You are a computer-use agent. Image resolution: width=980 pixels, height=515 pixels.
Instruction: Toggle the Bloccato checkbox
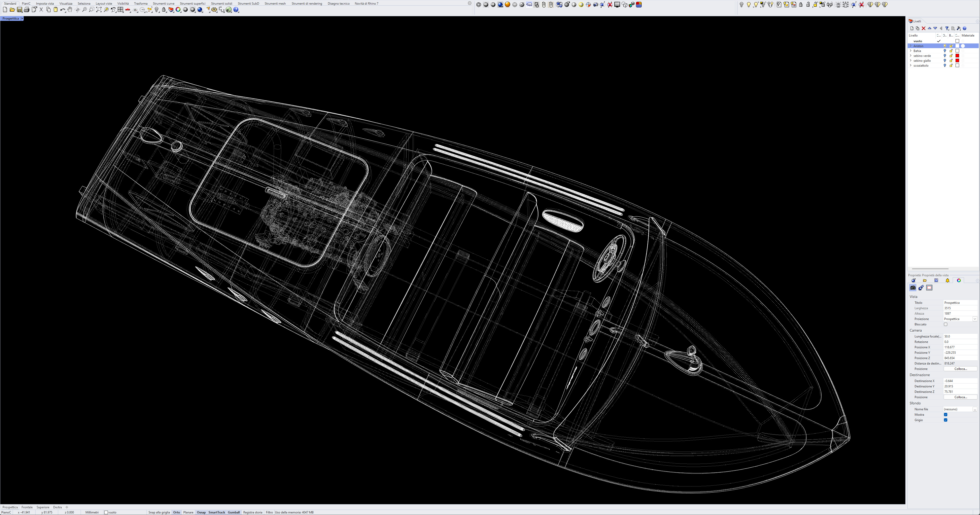pyautogui.click(x=945, y=324)
